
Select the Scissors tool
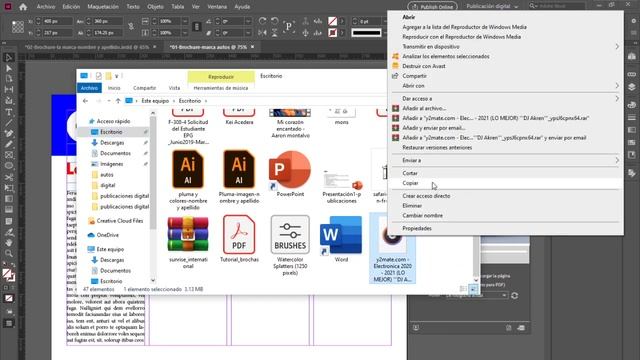pyautogui.click(x=9, y=177)
